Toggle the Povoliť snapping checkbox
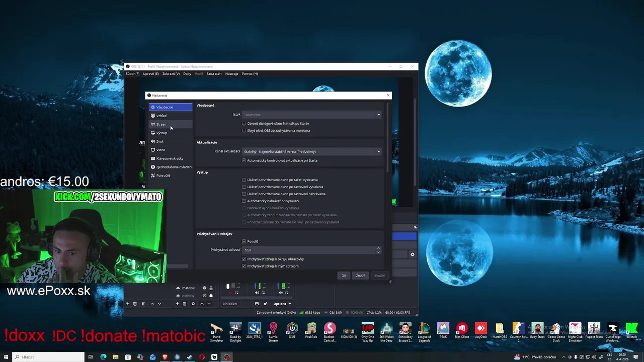This screenshot has height=362, width=644. pyautogui.click(x=244, y=241)
